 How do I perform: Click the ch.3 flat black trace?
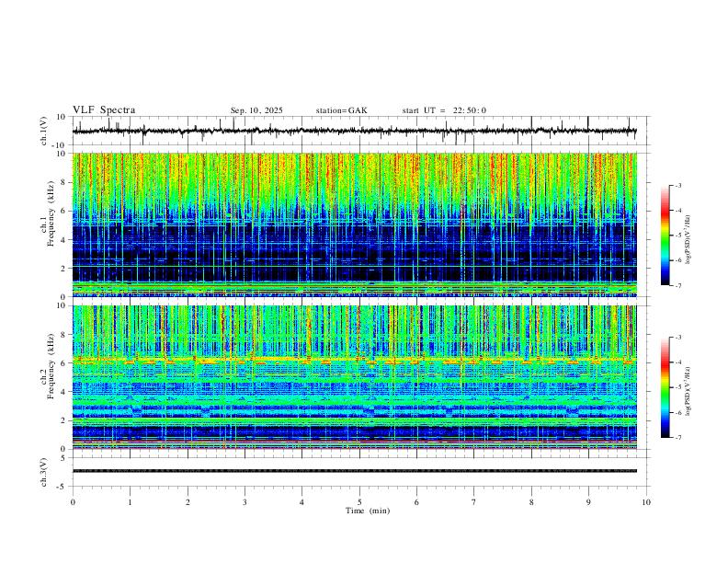point(355,471)
